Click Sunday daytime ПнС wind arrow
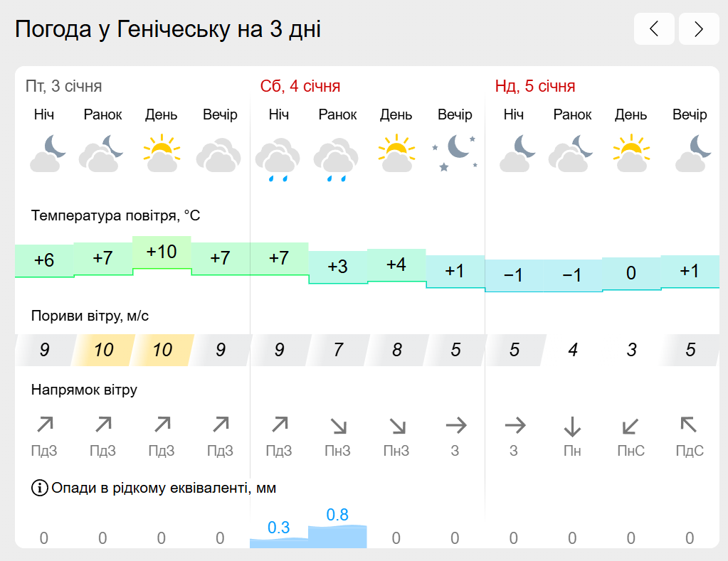Viewport: 728px width, 561px height. tap(631, 426)
